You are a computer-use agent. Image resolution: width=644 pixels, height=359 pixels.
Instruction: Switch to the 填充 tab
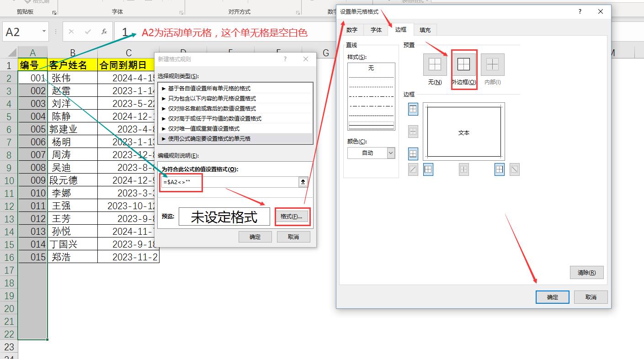(x=425, y=30)
